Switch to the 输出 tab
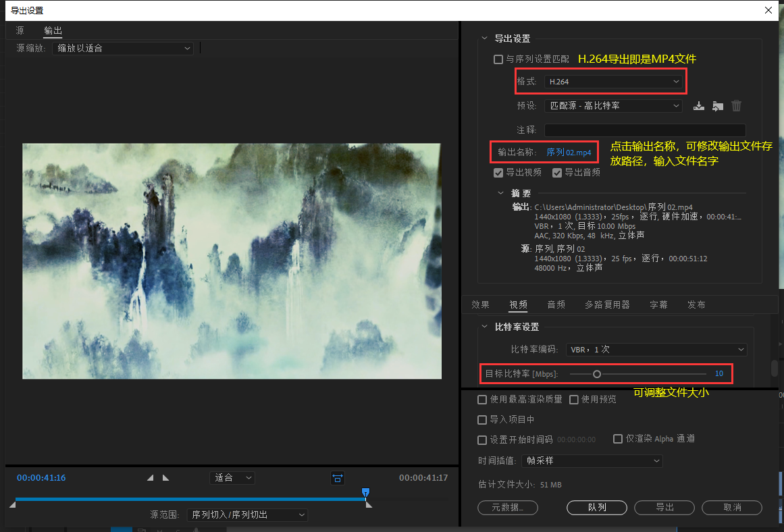784x532 pixels. coord(53,31)
